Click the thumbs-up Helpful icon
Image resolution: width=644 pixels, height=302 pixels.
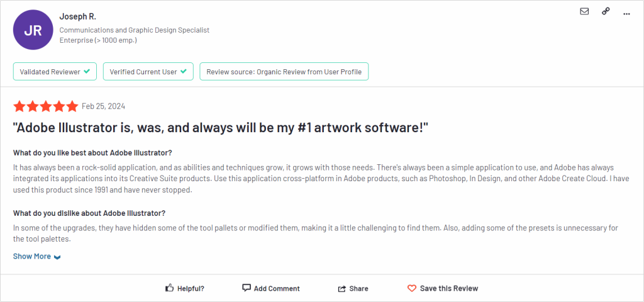coord(170,288)
